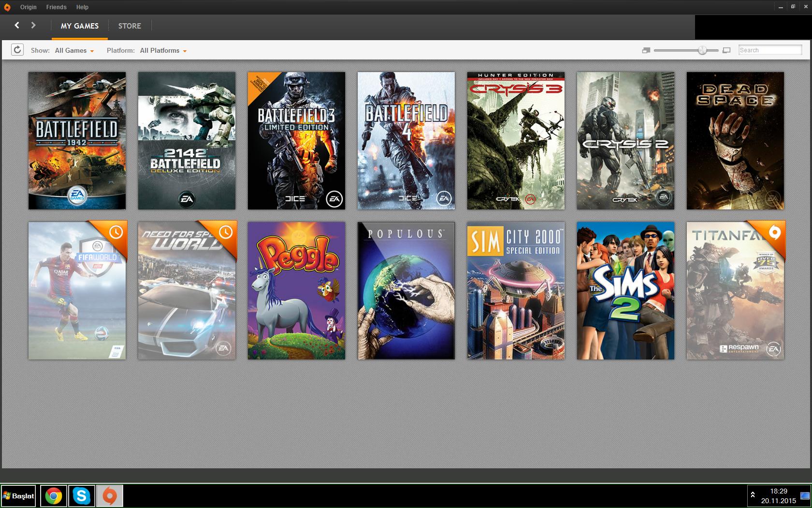
Task: Click the Origin taskbar icon
Action: tap(110, 496)
